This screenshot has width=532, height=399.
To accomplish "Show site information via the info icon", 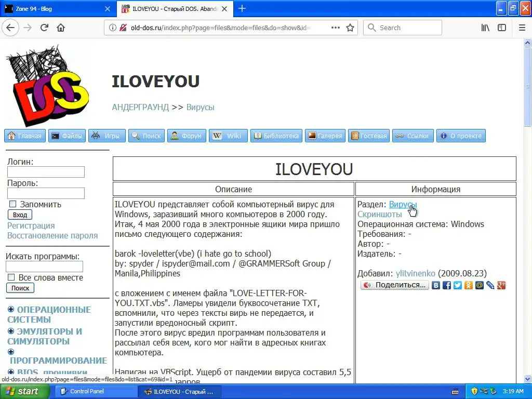I will (x=112, y=28).
